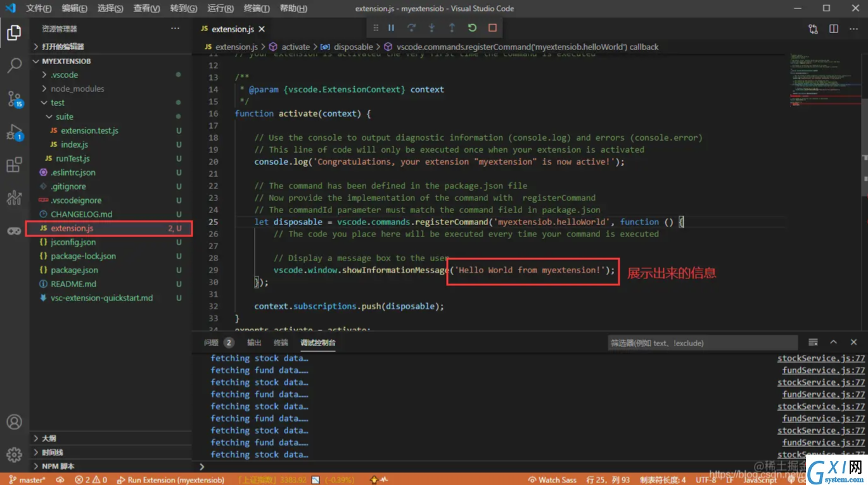The height and width of the screenshot is (485, 868).
Task: Switch to the Terminal panel tab
Action: (281, 342)
